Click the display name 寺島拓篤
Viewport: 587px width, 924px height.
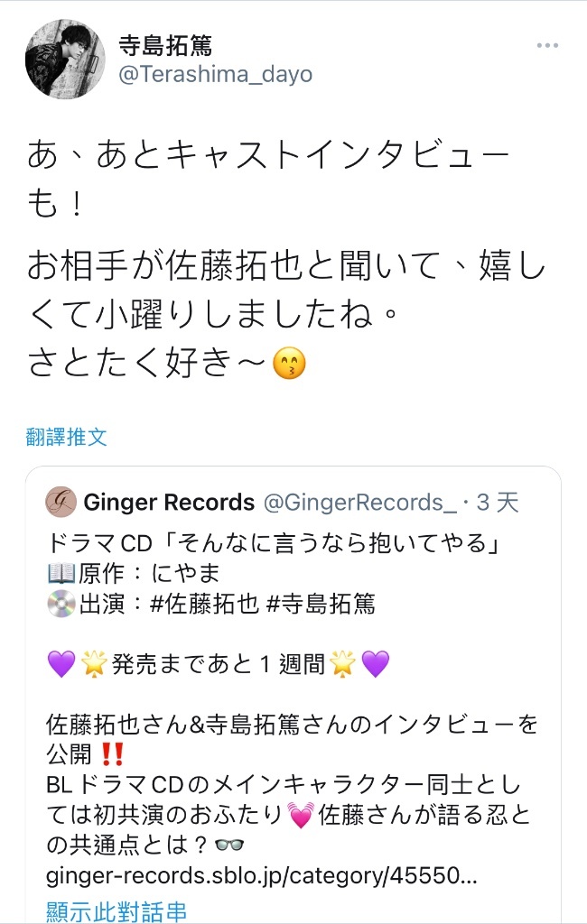tap(165, 45)
